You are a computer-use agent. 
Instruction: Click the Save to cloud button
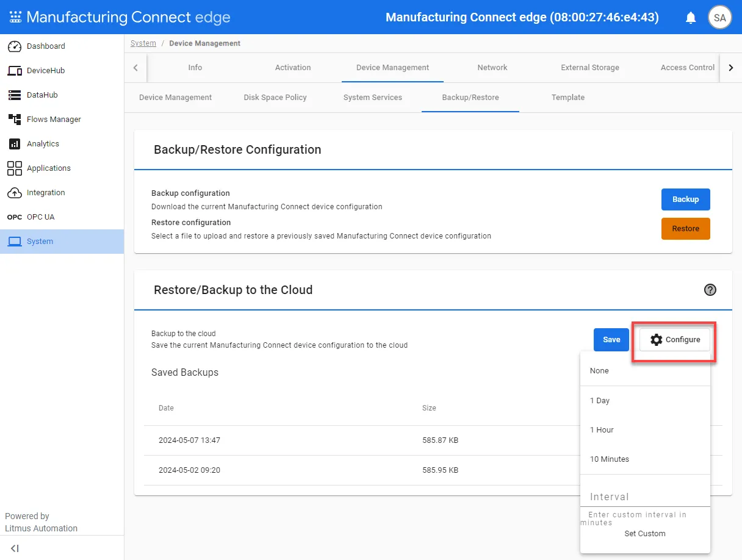pyautogui.click(x=611, y=340)
